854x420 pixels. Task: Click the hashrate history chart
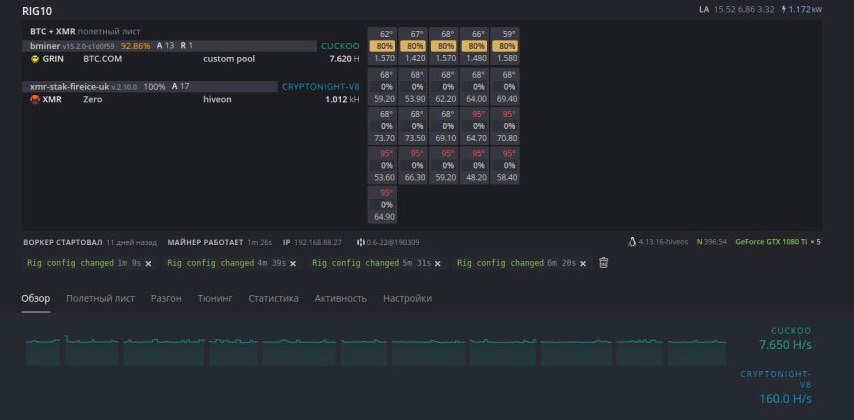click(x=376, y=351)
